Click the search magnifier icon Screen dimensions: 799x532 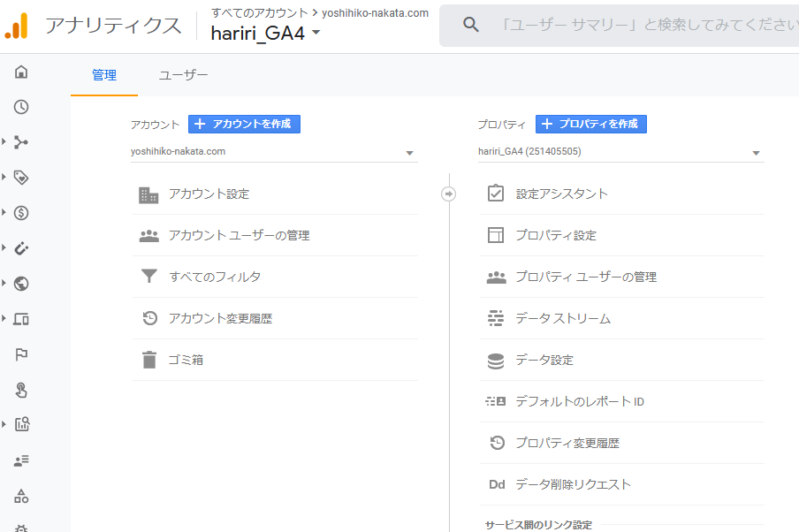(x=470, y=25)
